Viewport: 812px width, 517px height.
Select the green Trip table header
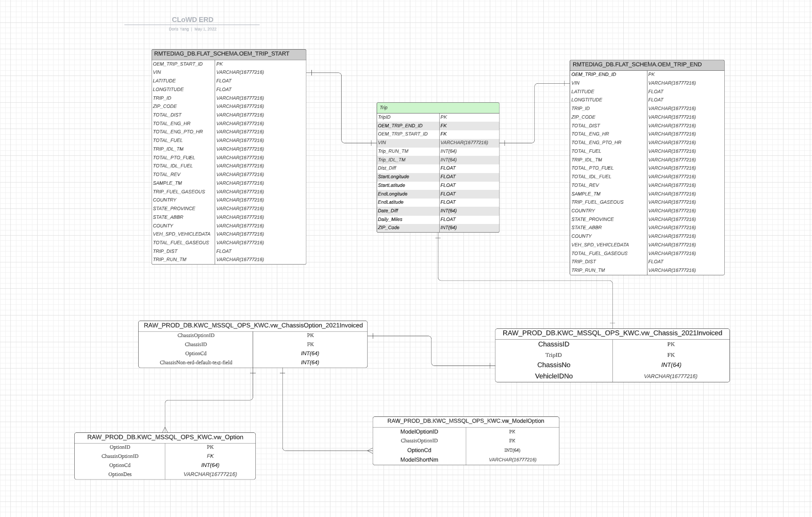point(438,108)
